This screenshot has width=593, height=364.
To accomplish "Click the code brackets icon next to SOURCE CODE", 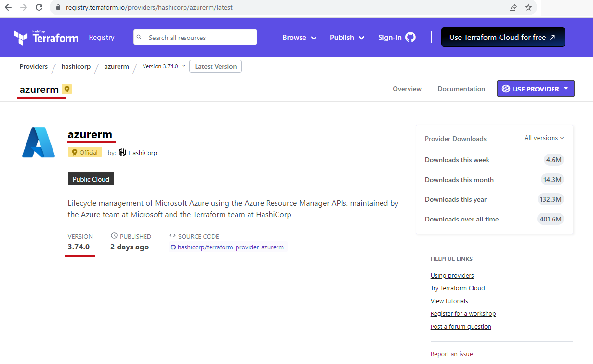I will (172, 236).
